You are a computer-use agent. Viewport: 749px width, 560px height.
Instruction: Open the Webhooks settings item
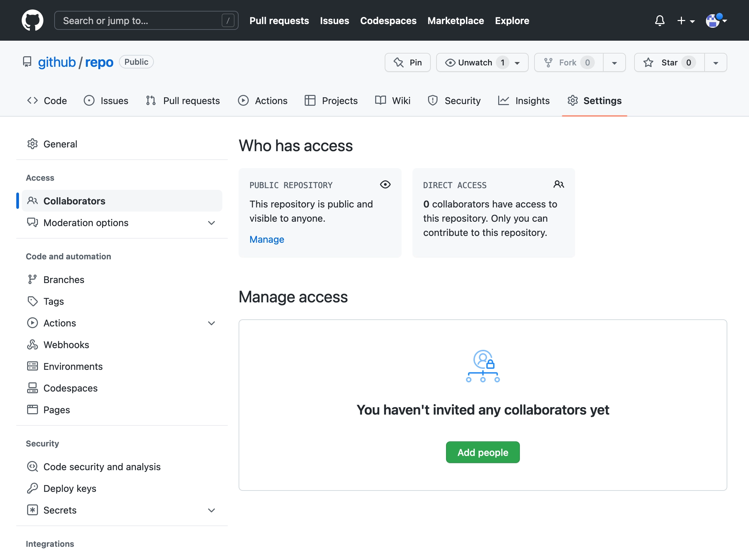click(122, 345)
